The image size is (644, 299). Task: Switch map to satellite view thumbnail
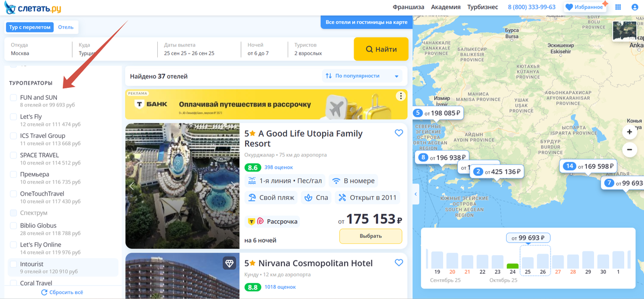click(625, 31)
